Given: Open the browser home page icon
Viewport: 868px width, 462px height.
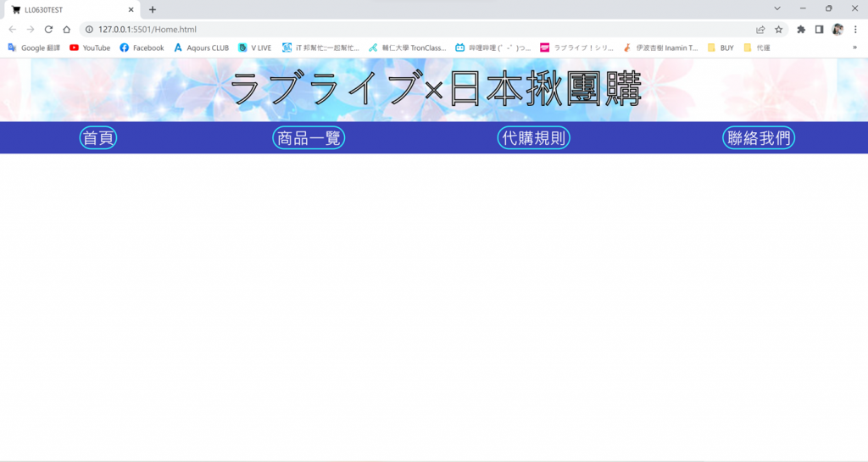Looking at the screenshot, I should point(66,30).
